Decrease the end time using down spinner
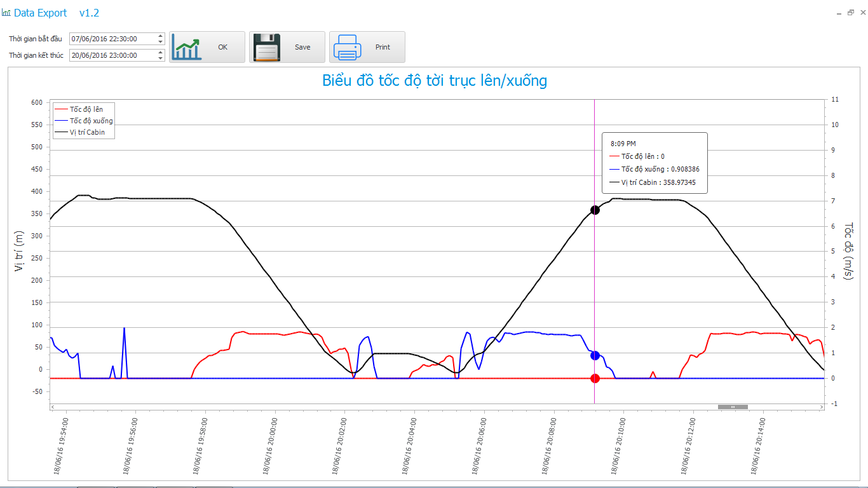Image resolution: width=868 pixels, height=488 pixels. pyautogui.click(x=160, y=58)
